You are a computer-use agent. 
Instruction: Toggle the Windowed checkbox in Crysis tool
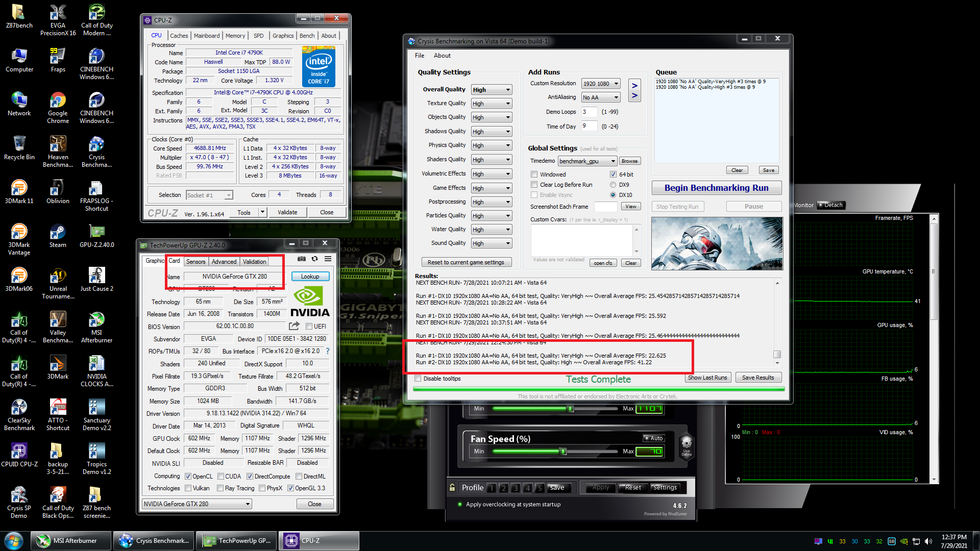tap(534, 174)
